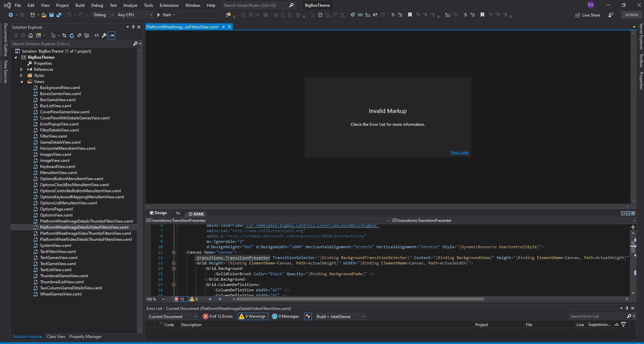Click the Pending Changes Filter clock icon
This screenshot has width=644, height=344.
(x=53, y=35)
